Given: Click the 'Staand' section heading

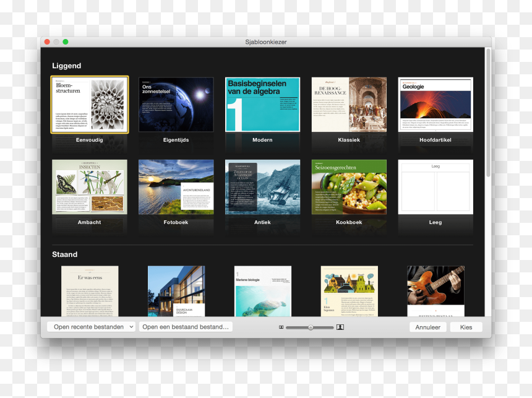Looking at the screenshot, I should [x=65, y=254].
